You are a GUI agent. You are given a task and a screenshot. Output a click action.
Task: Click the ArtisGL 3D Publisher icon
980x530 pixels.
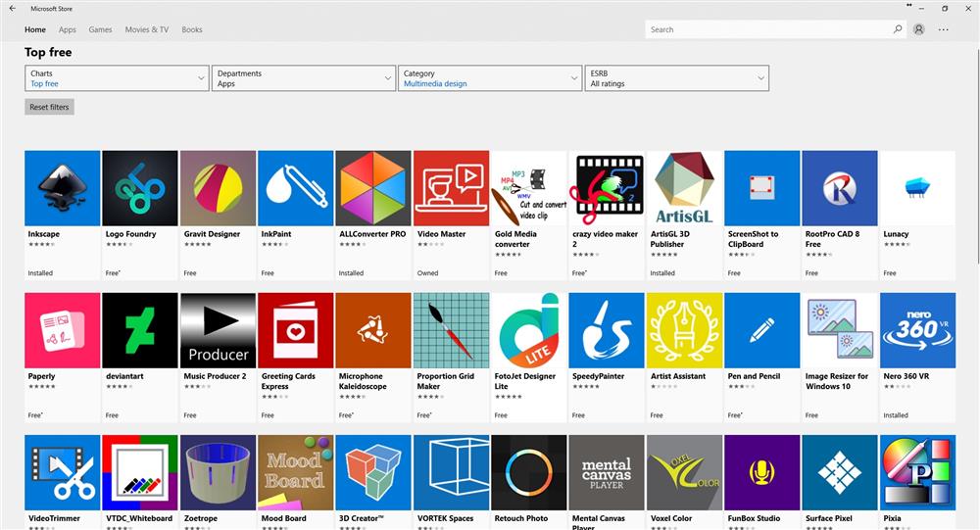[684, 188]
